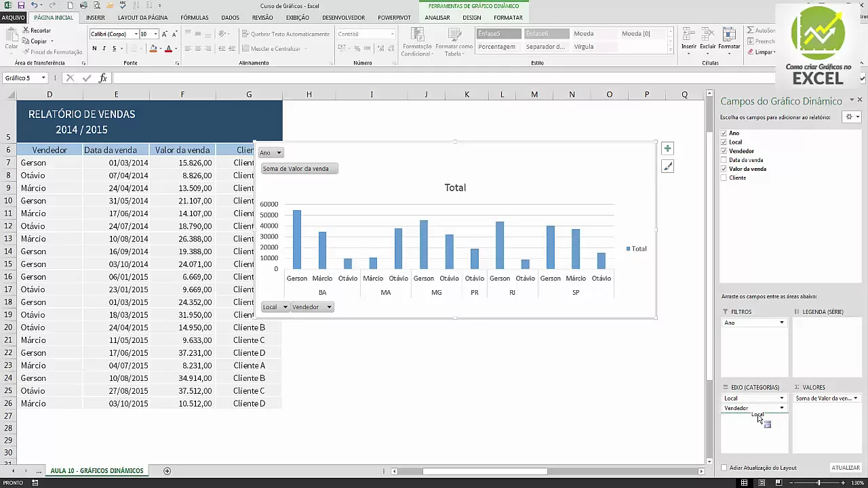Switch to the DADOS ribbon tab

coord(231,18)
